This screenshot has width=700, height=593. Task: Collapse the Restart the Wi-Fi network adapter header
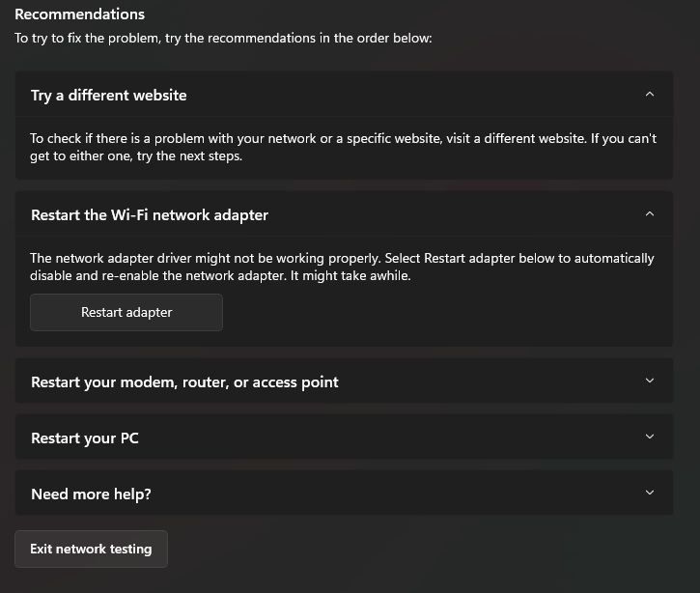[150, 214]
